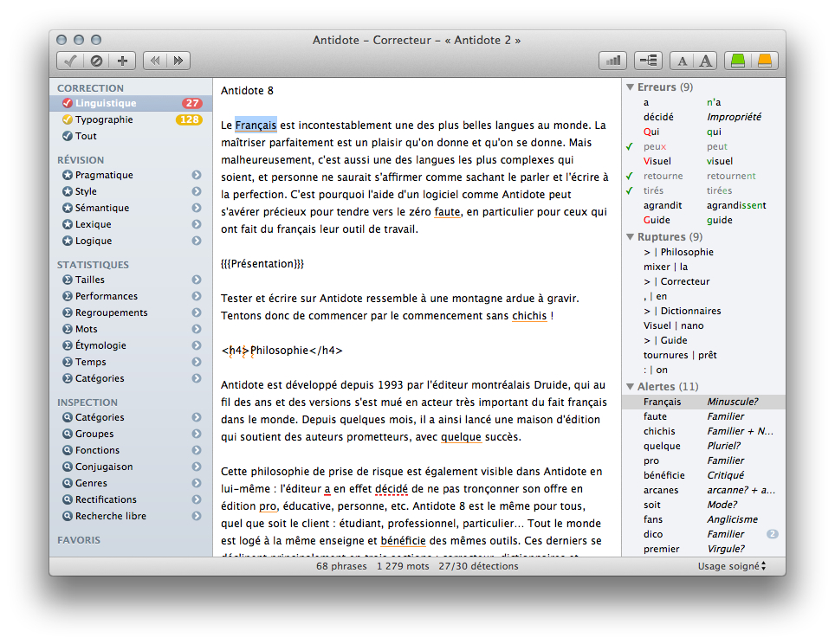Click the 128 badge on Typographie

click(189, 119)
